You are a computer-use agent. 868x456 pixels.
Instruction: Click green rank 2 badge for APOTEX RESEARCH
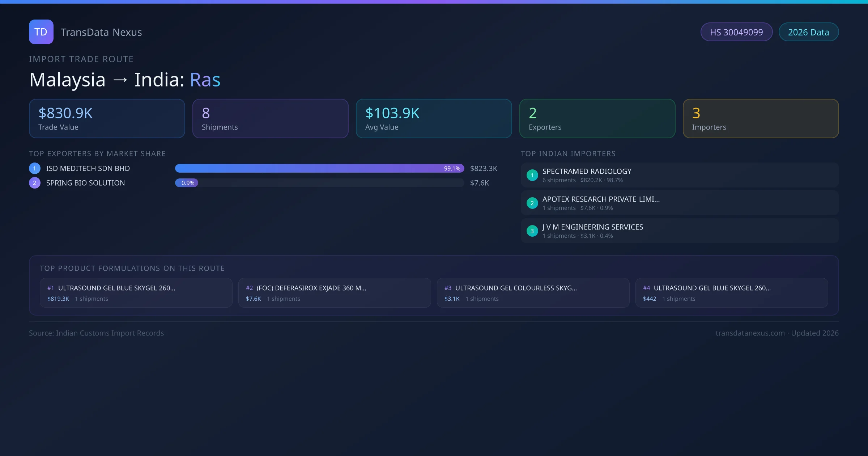[x=532, y=203]
